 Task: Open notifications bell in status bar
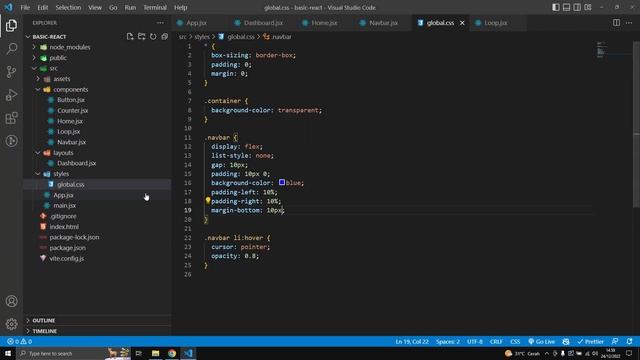coord(629,342)
